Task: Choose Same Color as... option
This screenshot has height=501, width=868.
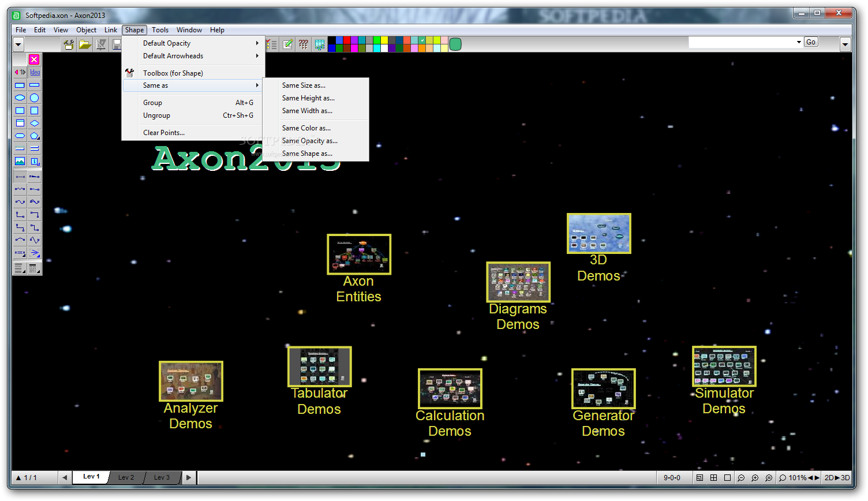Action: tap(316, 128)
